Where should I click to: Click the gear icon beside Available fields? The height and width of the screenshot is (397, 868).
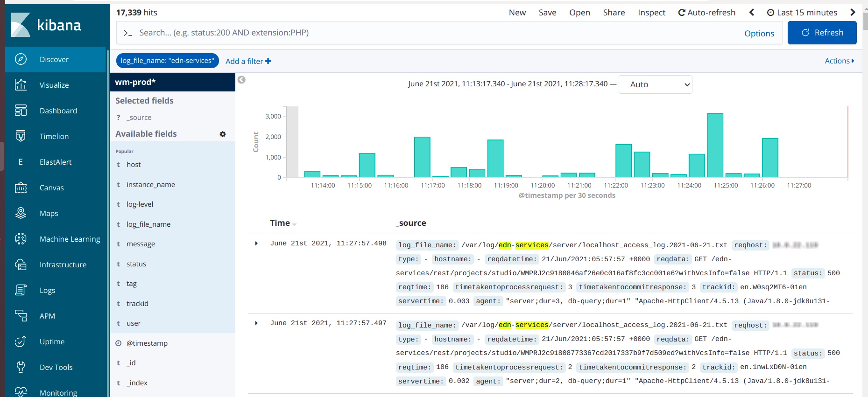point(223,134)
